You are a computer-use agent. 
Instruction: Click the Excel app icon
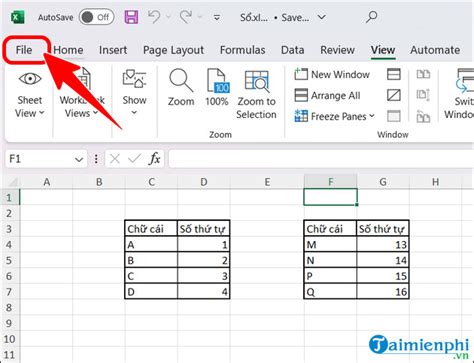pos(18,17)
